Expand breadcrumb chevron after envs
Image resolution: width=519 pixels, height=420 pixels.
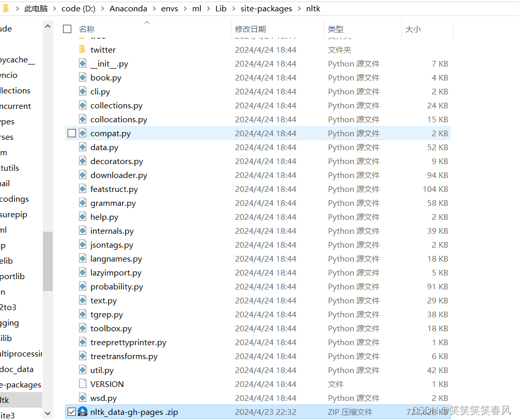pos(185,9)
